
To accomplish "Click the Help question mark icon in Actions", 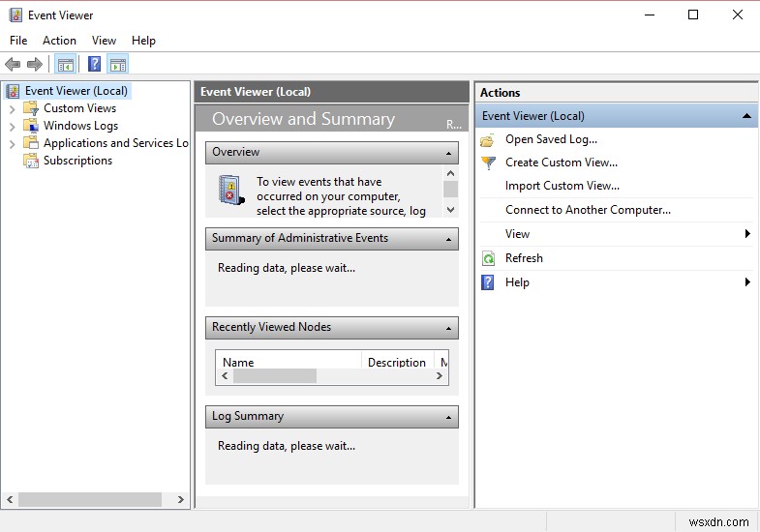I will coord(488,282).
